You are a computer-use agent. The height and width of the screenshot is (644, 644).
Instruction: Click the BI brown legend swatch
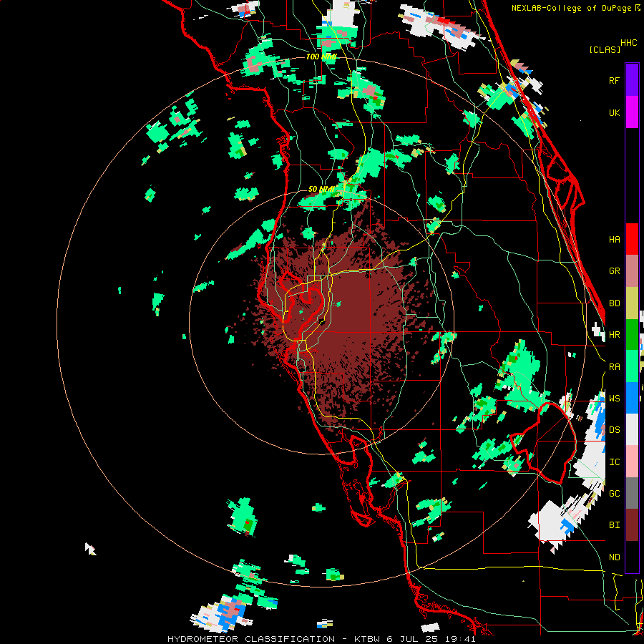pos(632,525)
